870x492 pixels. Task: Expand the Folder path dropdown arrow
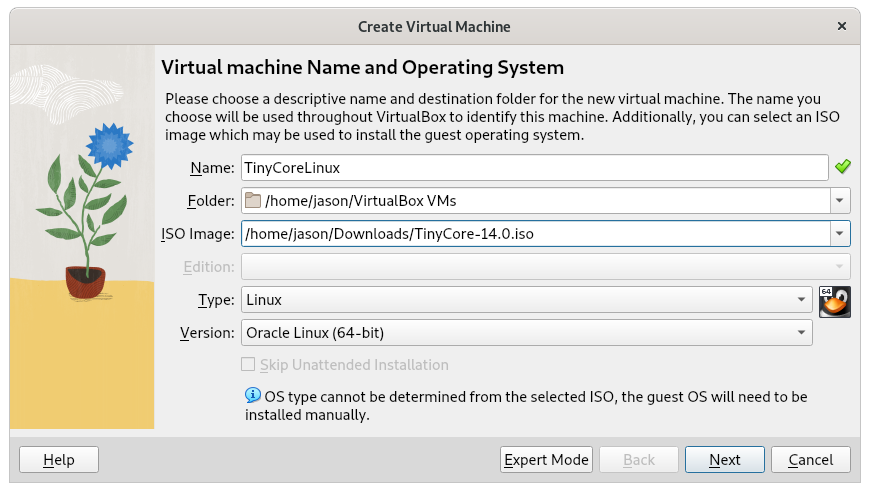click(x=840, y=201)
